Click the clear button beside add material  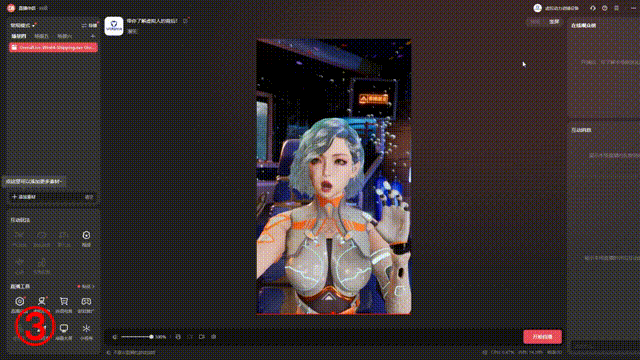coord(89,197)
